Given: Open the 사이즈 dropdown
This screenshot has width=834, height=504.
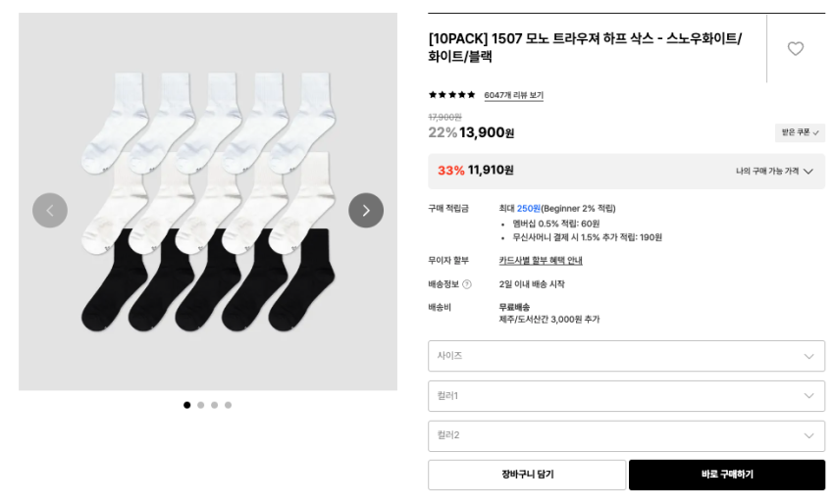Looking at the screenshot, I should pyautogui.click(x=626, y=356).
